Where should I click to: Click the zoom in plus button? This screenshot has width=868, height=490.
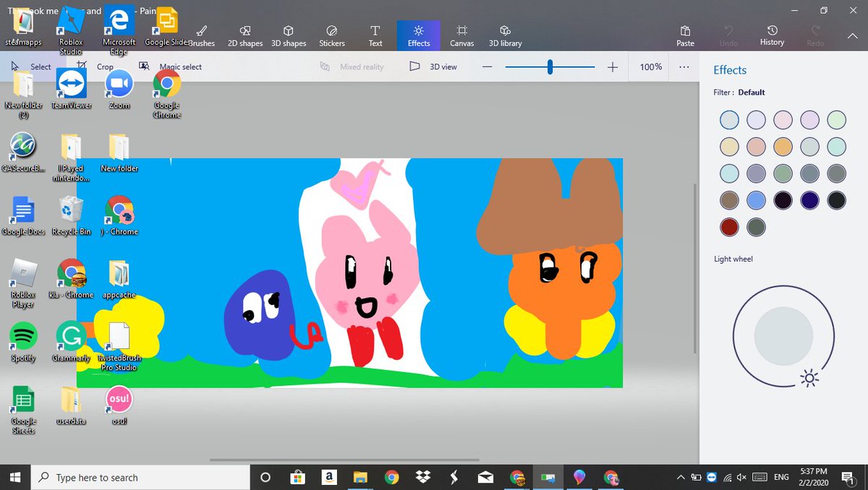point(613,66)
